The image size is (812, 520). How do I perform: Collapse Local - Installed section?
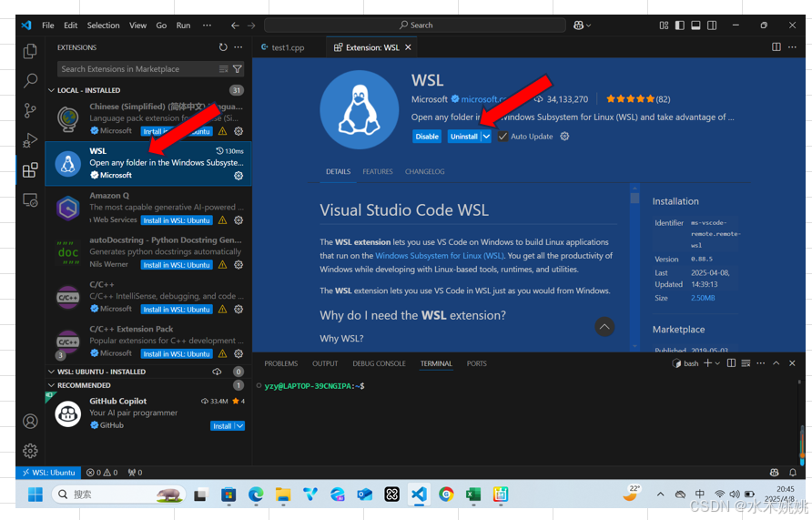pyautogui.click(x=51, y=90)
